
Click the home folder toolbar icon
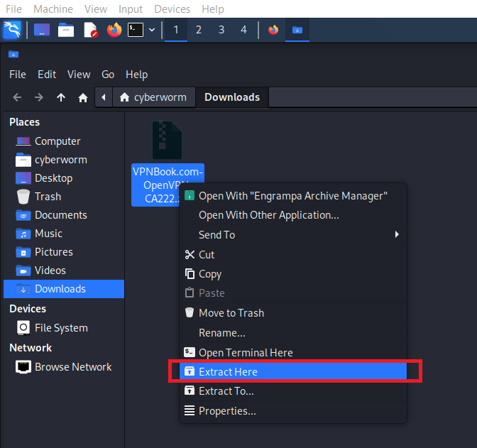click(83, 97)
